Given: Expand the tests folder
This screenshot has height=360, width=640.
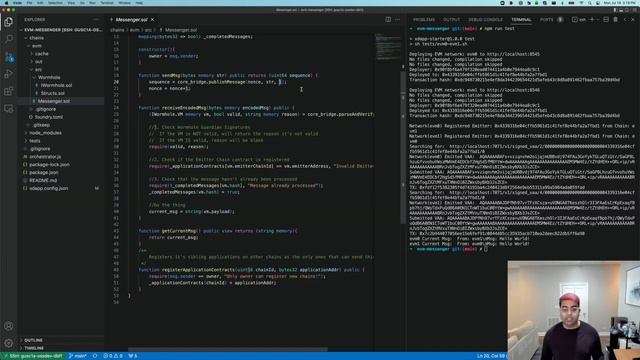Looking at the screenshot, I should 35,141.
